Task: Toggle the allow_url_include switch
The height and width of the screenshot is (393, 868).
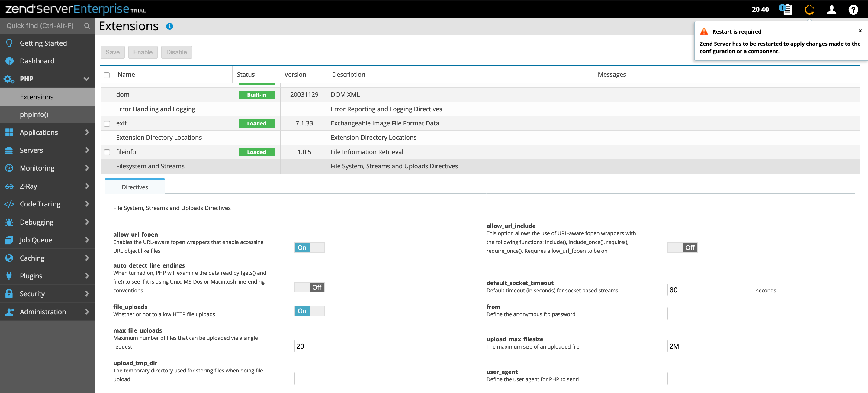Action: (682, 248)
